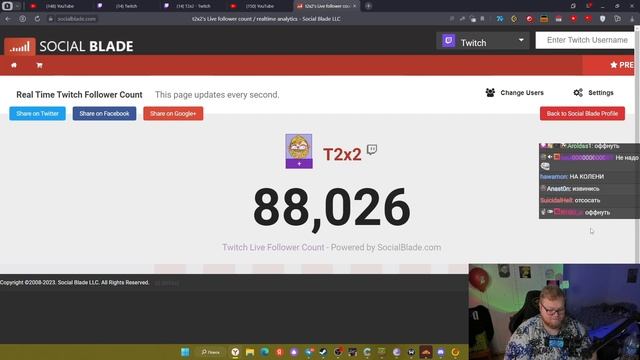Close the Live follower count tab
This screenshot has width=640, height=360.
pos(354,6)
